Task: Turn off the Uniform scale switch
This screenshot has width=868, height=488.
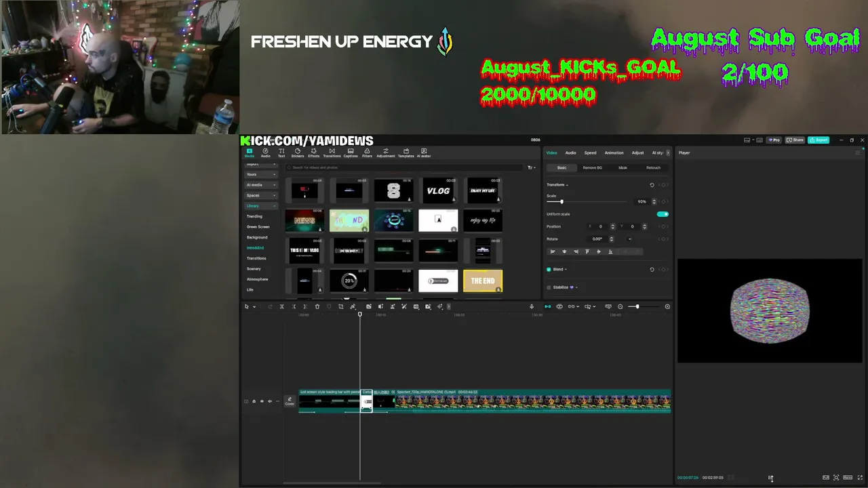Action: pyautogui.click(x=663, y=214)
